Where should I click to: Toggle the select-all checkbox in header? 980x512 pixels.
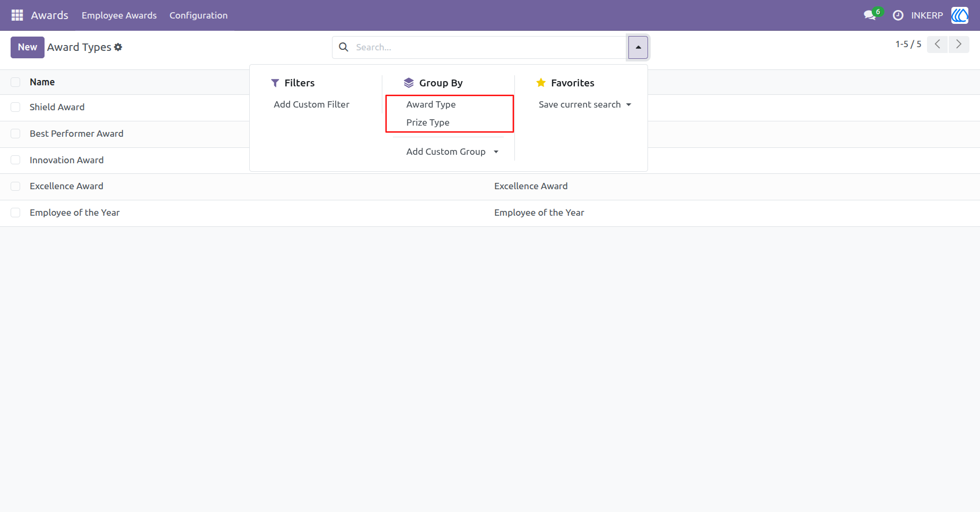[15, 82]
